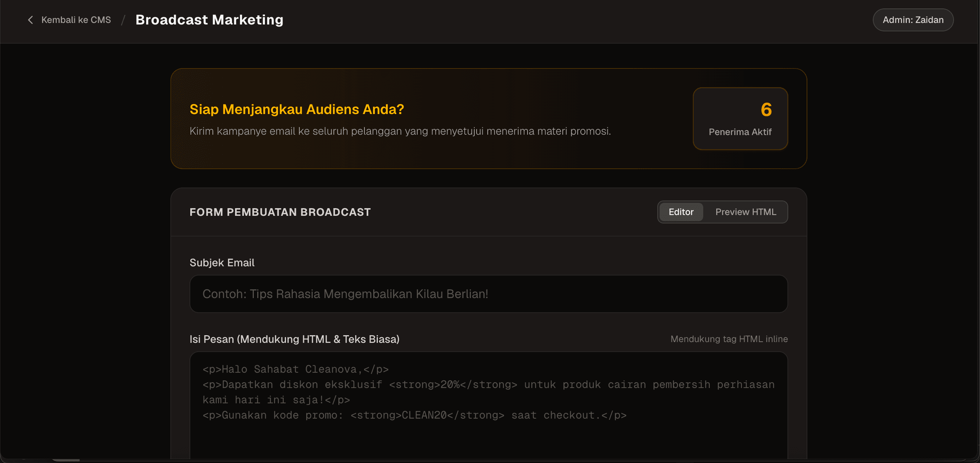
Task: Switch to the Editor tab
Action: point(681,212)
